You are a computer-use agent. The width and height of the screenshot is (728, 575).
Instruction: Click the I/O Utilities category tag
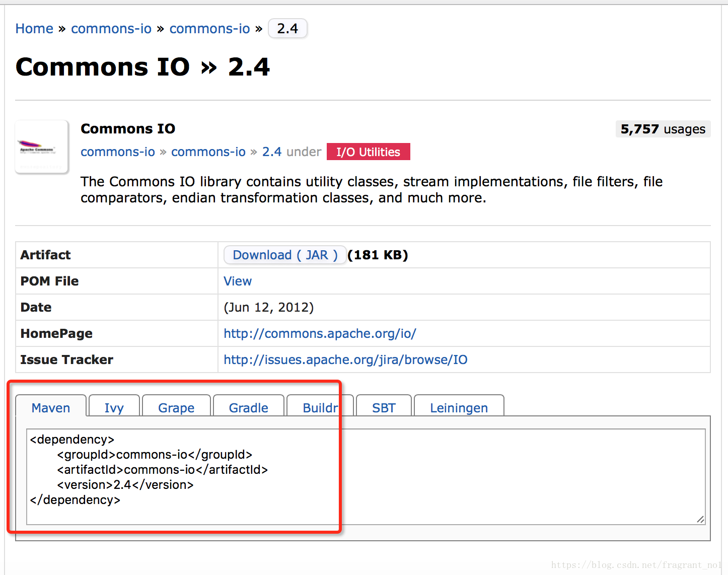[369, 152]
